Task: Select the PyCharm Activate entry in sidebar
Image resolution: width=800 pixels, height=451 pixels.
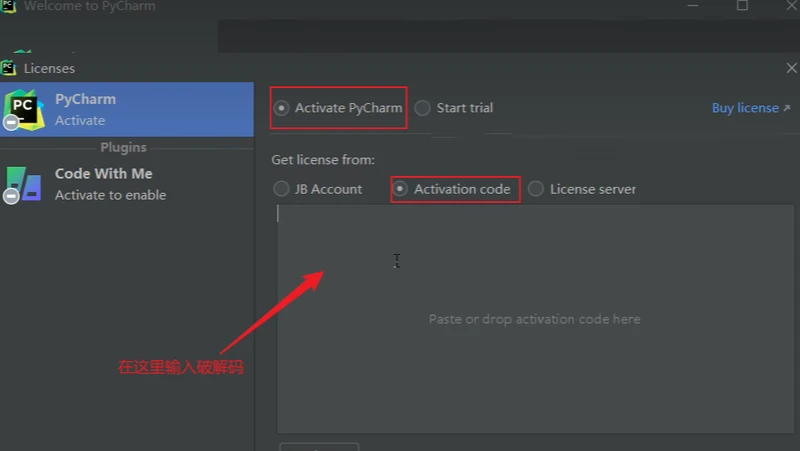Action: coord(126,109)
